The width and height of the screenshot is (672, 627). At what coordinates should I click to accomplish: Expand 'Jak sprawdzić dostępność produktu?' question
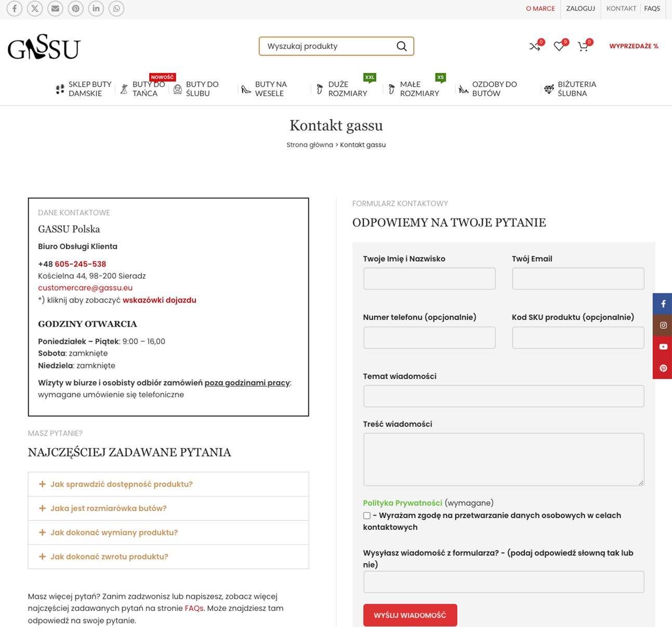(x=168, y=485)
